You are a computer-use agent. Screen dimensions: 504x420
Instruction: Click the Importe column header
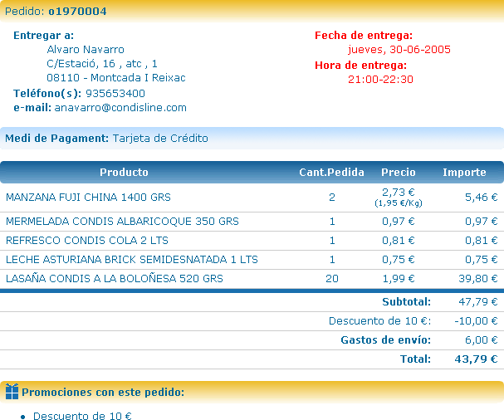tap(464, 173)
